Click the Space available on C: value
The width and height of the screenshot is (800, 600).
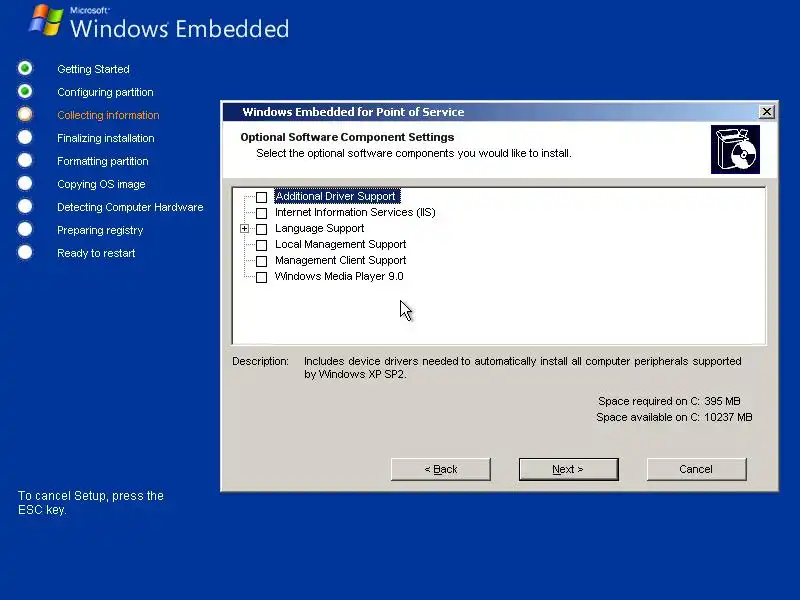point(728,417)
